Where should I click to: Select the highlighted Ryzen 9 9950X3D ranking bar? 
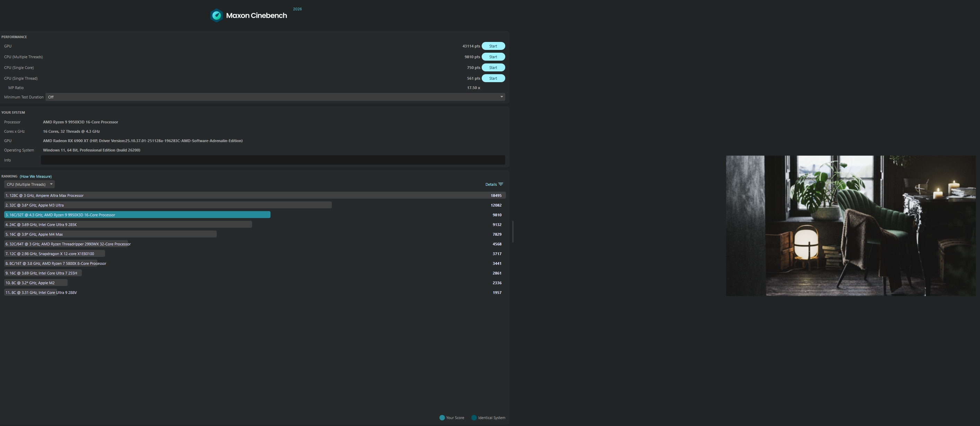click(x=137, y=215)
